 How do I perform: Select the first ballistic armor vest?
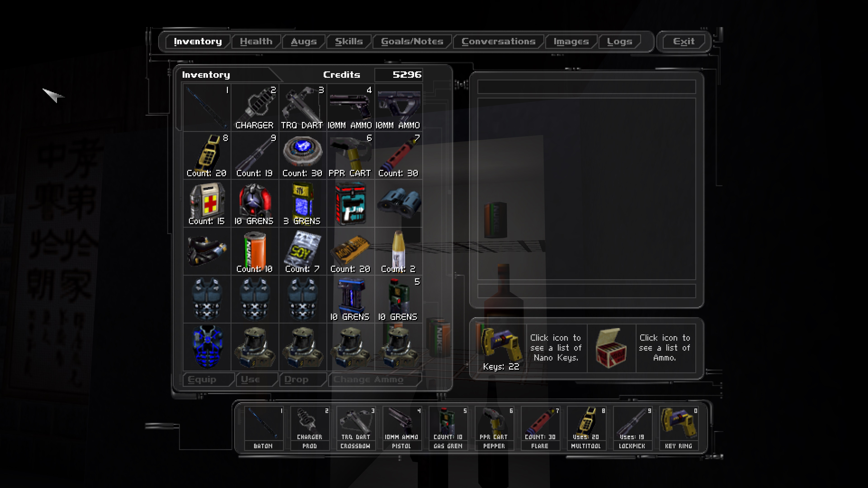click(x=207, y=299)
